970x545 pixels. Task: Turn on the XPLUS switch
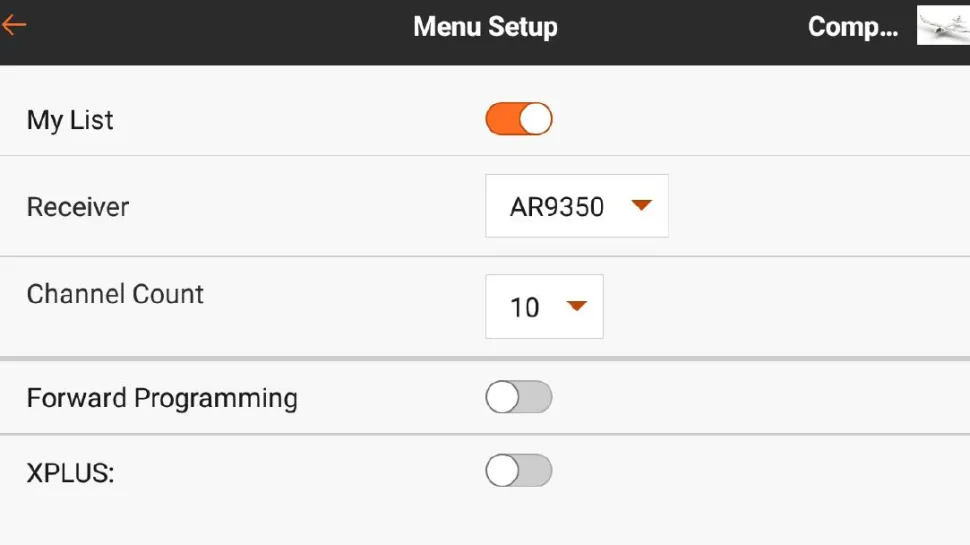tap(518, 471)
